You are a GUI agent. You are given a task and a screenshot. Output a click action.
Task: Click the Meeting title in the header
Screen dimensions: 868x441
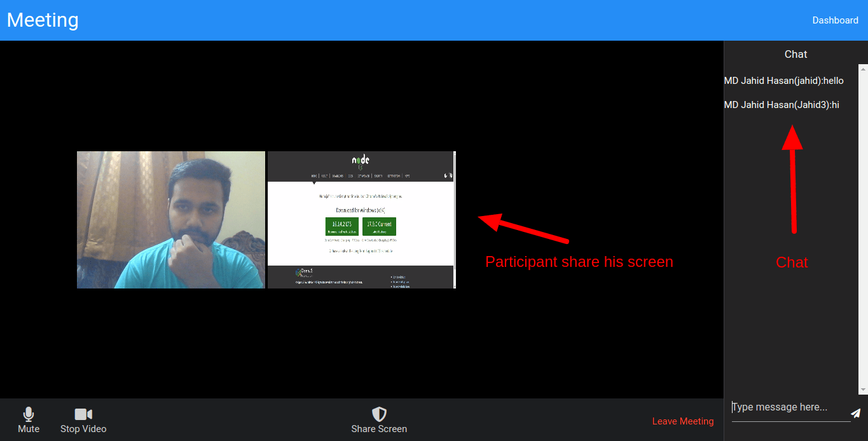tap(42, 20)
